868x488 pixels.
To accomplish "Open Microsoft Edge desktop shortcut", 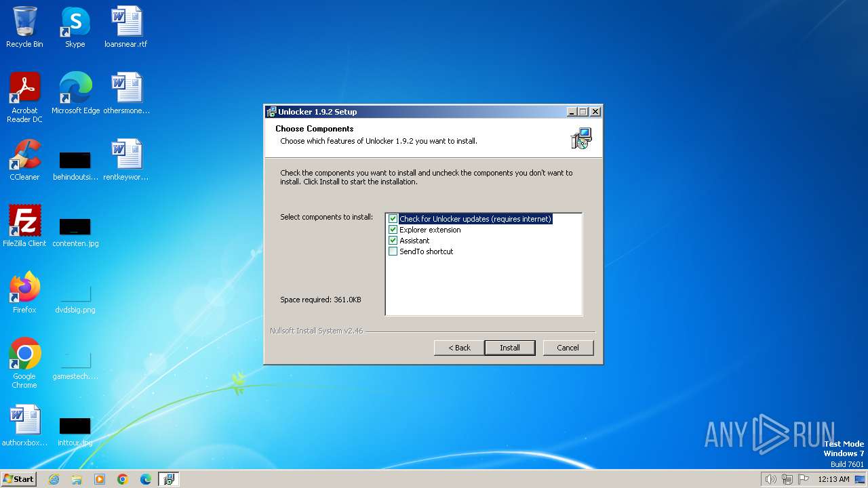I will tap(75, 93).
